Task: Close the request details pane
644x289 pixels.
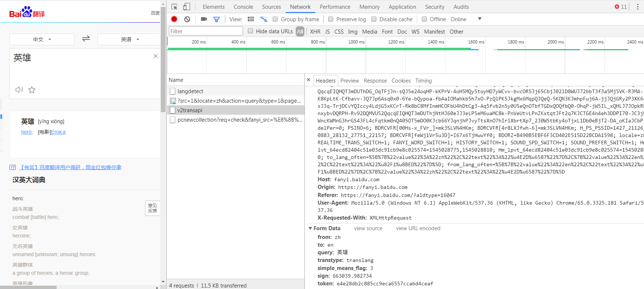Action: pos(308,80)
